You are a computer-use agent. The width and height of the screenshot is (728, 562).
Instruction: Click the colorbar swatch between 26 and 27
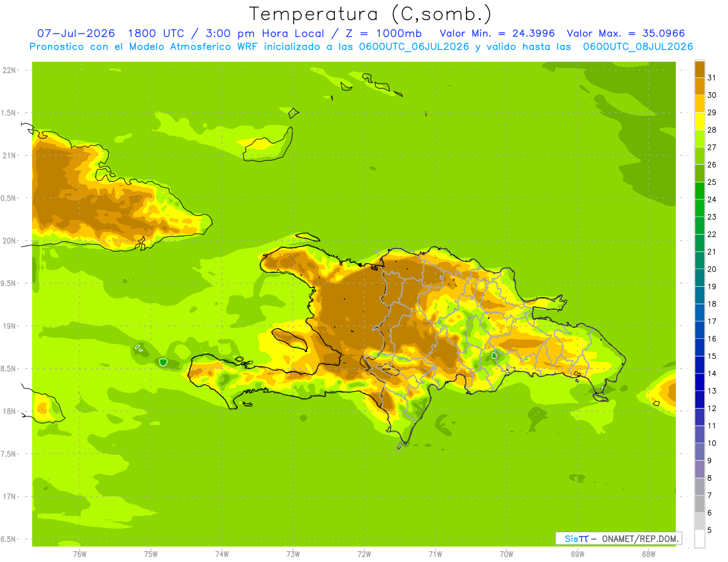point(699,155)
